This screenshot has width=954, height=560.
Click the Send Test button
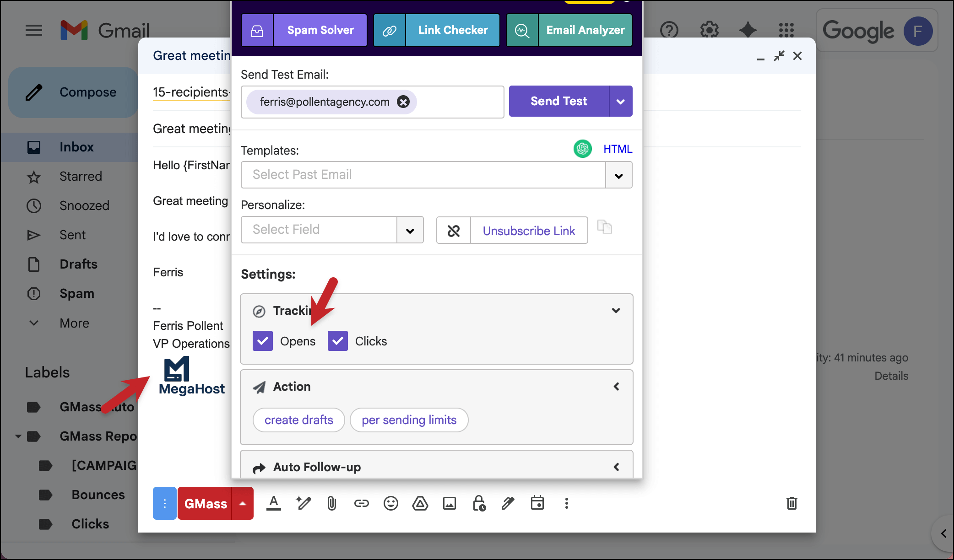558,101
